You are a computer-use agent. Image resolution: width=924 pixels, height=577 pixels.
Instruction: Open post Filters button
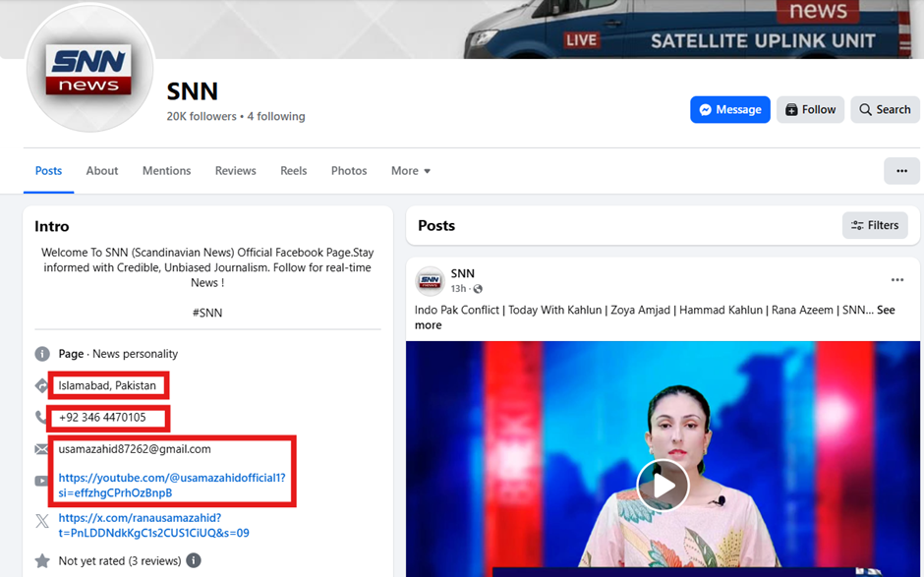point(875,225)
